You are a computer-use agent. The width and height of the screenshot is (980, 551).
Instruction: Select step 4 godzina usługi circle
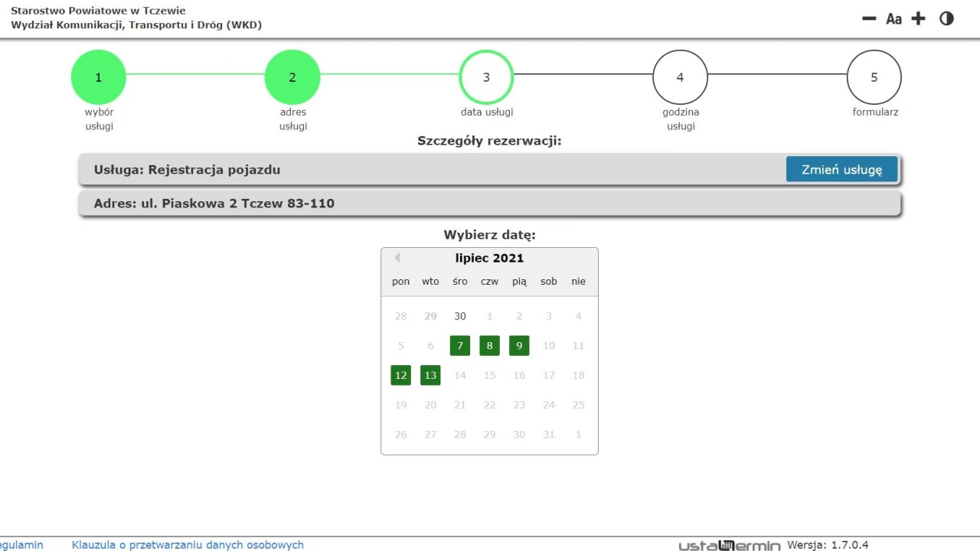tap(680, 77)
